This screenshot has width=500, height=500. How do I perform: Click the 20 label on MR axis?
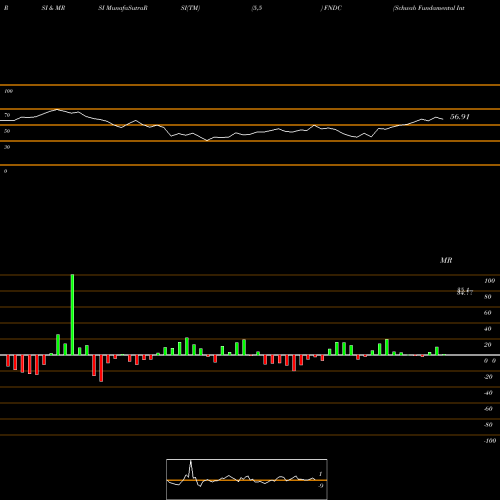pyautogui.click(x=488, y=345)
